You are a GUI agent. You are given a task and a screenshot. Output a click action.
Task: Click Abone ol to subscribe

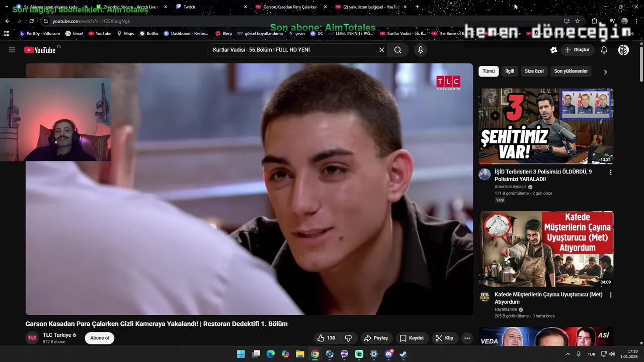coord(100,338)
